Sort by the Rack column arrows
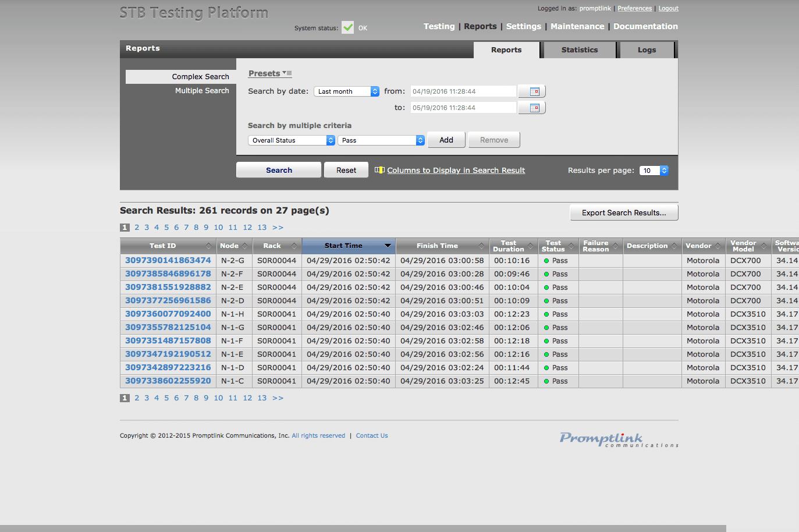Image resolution: width=799 pixels, height=532 pixels. coord(294,246)
